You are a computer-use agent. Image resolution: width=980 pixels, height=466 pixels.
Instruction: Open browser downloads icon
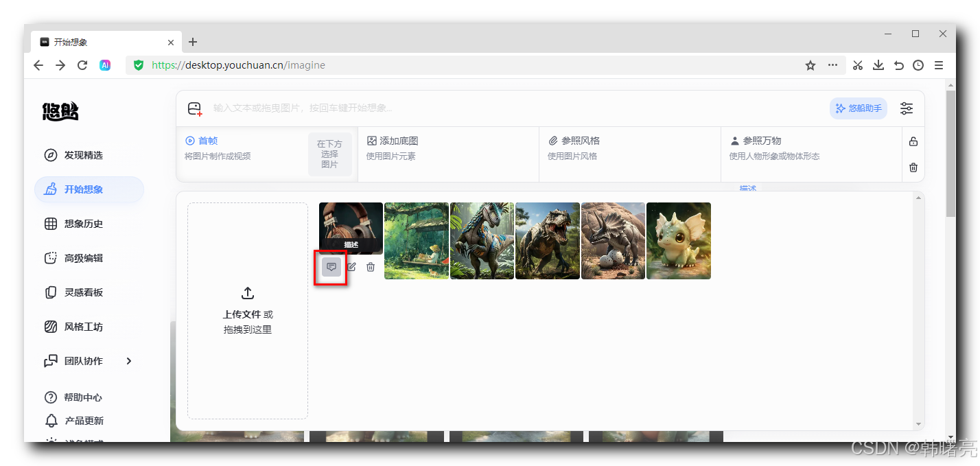[878, 65]
